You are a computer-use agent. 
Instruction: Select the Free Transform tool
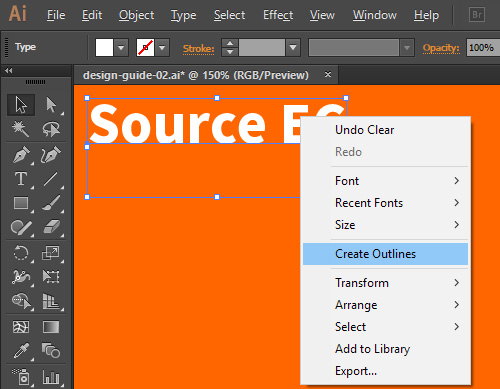[x=51, y=277]
